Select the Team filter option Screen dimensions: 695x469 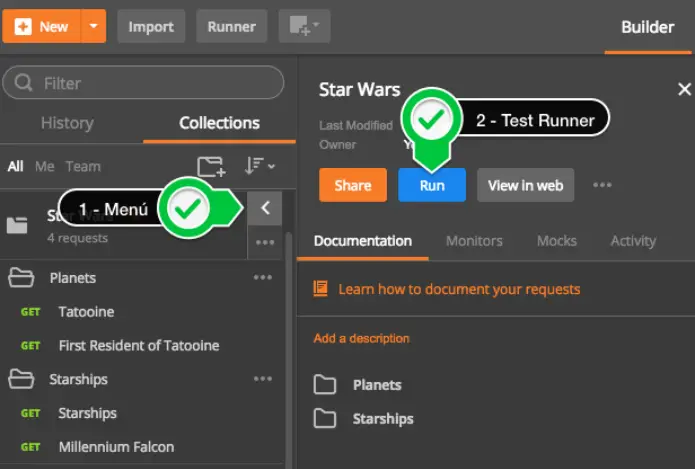tap(83, 167)
